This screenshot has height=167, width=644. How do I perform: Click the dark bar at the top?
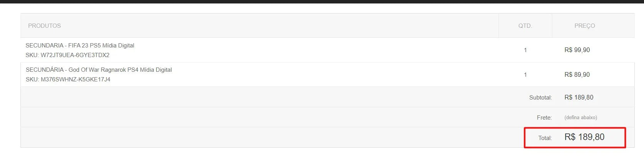point(322,2)
